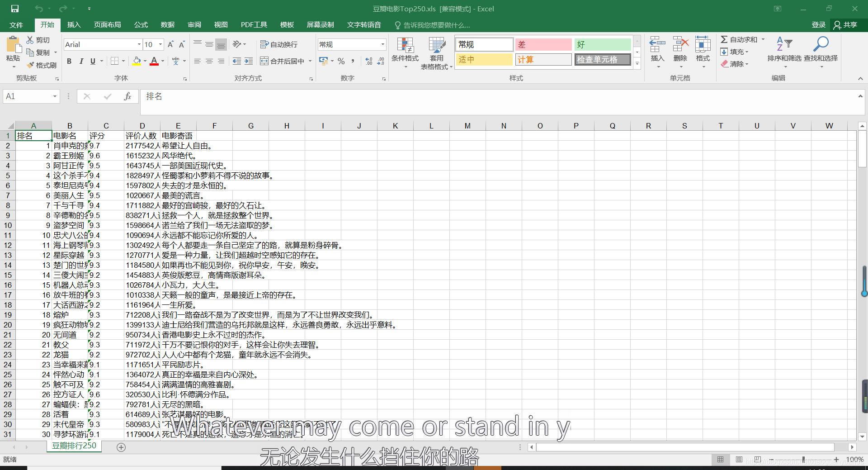The height and width of the screenshot is (470, 868).
Task: Click the insert function fx icon
Action: pyautogui.click(x=128, y=96)
